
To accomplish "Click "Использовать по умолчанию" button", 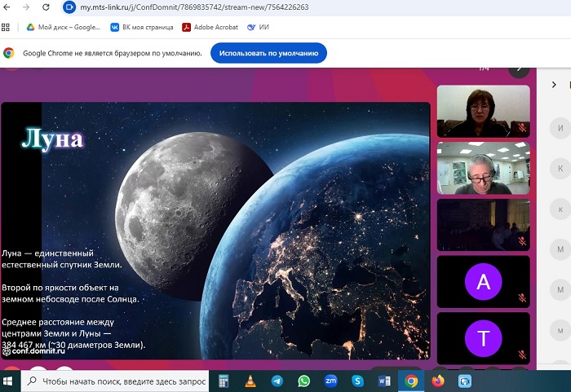I will coord(268,53).
